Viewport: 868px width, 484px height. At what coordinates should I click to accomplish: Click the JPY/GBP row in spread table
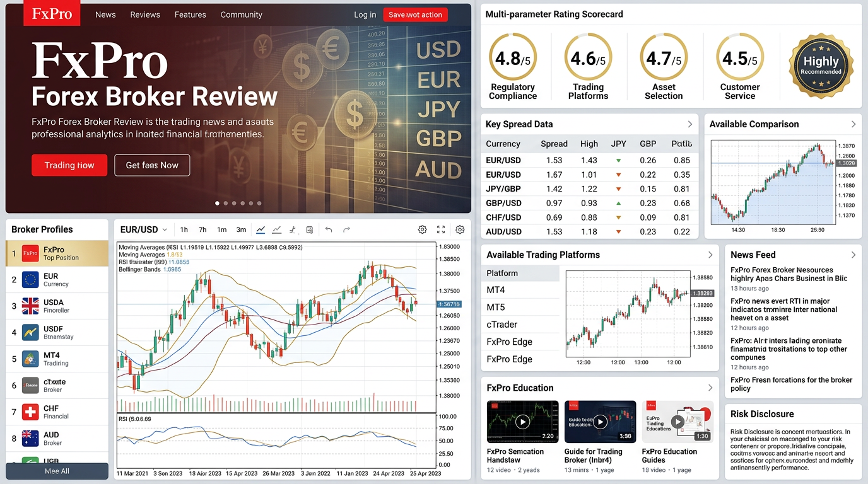coord(590,188)
